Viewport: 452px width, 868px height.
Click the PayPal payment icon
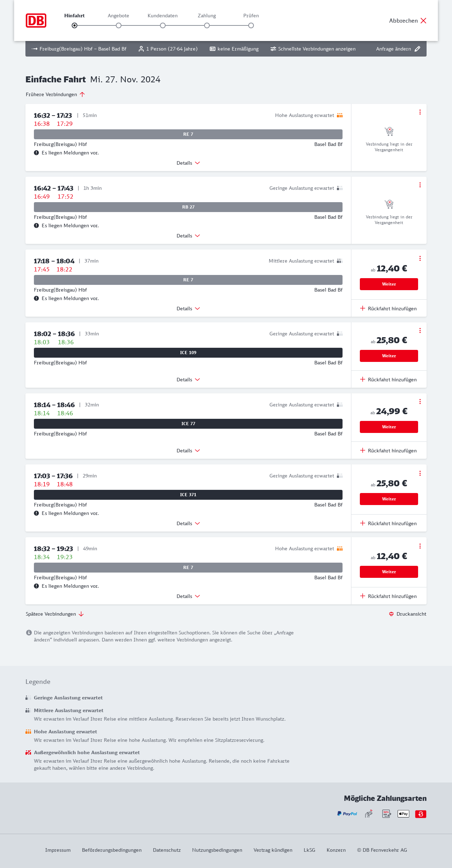(x=347, y=814)
